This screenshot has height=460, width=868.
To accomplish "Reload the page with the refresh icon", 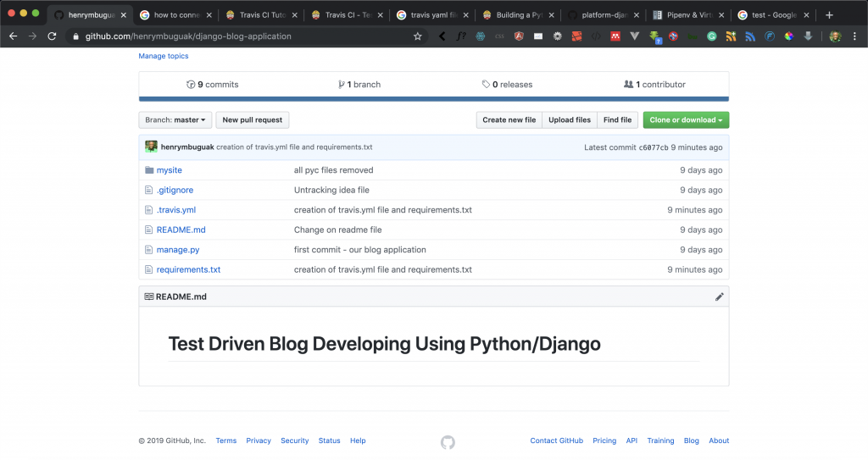I will 52,36.
